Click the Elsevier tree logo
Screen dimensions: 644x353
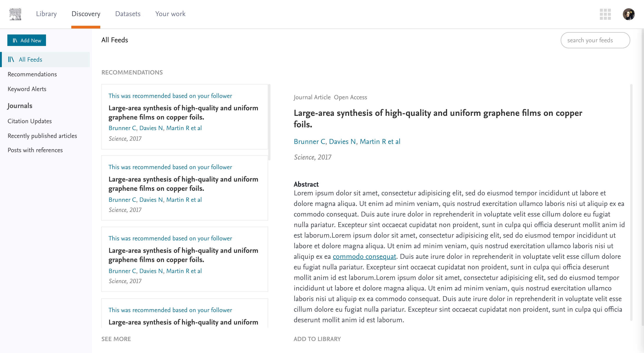click(x=15, y=14)
